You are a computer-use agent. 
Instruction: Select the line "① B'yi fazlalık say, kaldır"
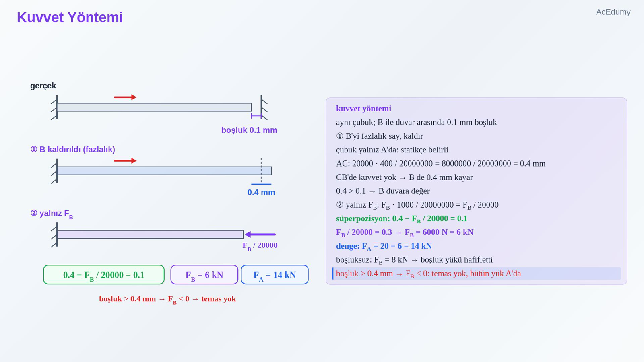pos(380,136)
